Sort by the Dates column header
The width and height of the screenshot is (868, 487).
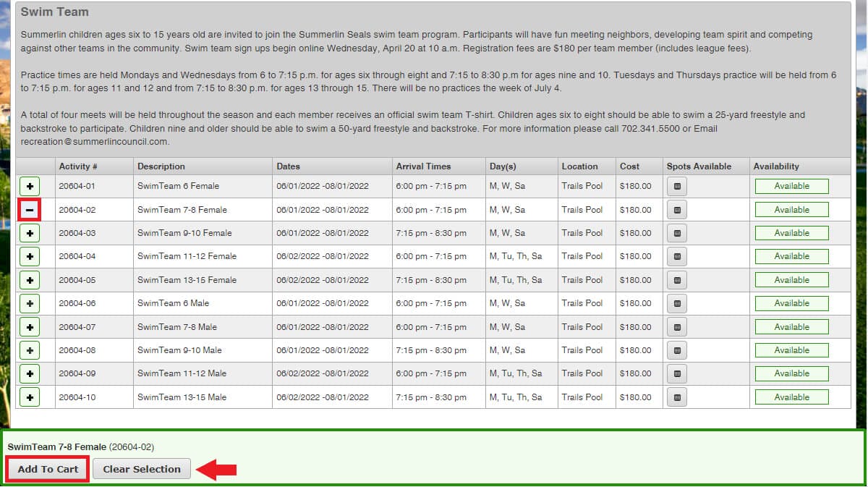click(x=288, y=166)
